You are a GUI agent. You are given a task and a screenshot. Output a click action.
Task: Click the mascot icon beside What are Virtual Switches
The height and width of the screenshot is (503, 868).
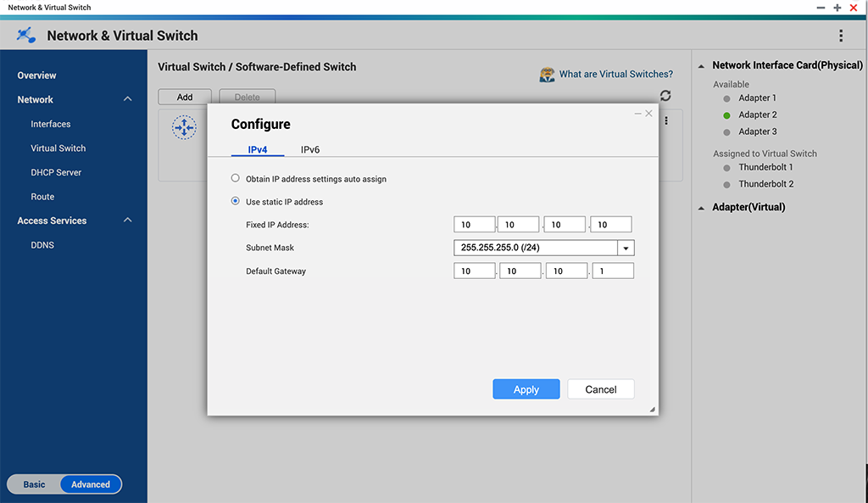pyautogui.click(x=547, y=75)
